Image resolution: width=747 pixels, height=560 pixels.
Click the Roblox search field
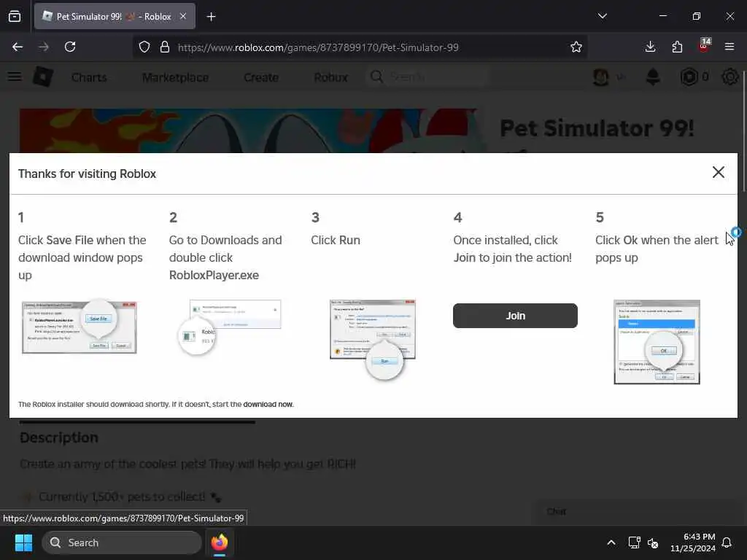pos(426,77)
